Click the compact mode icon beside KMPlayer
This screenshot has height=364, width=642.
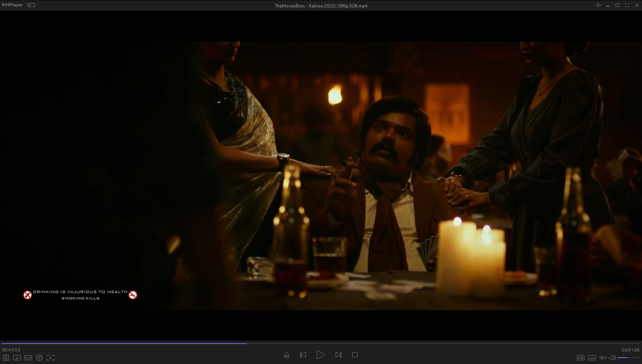[x=32, y=5]
